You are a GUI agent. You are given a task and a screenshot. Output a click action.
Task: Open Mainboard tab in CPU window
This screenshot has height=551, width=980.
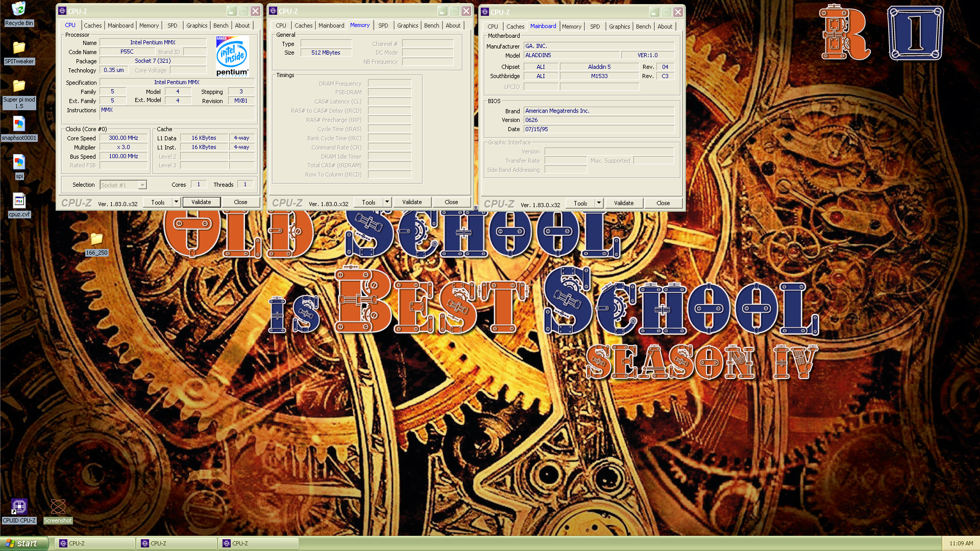coord(120,26)
